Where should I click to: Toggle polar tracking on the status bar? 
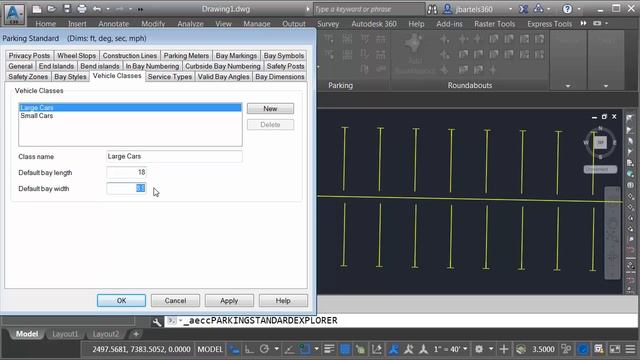point(264,349)
